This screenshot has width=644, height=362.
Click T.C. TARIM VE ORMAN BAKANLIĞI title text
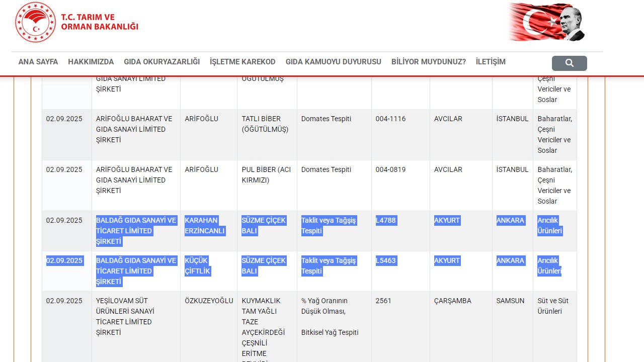click(x=100, y=22)
